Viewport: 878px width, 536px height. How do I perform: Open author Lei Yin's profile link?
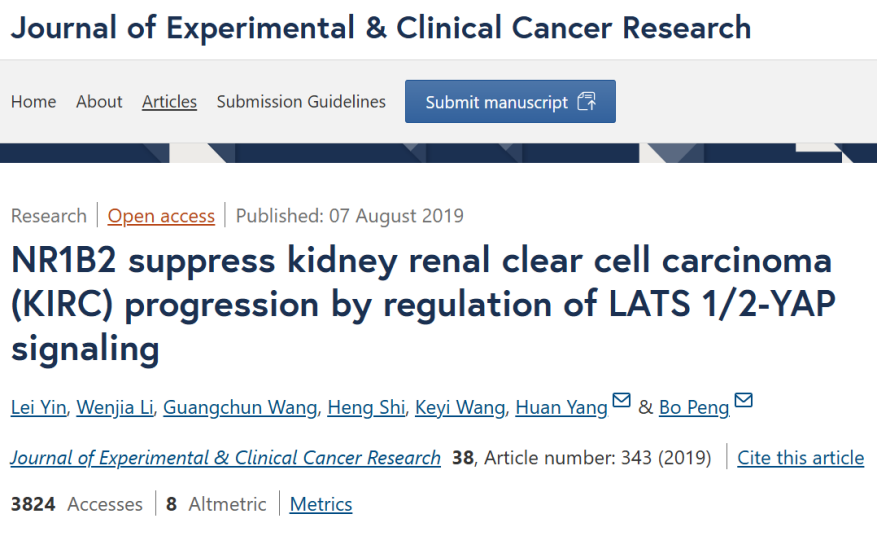(39, 407)
